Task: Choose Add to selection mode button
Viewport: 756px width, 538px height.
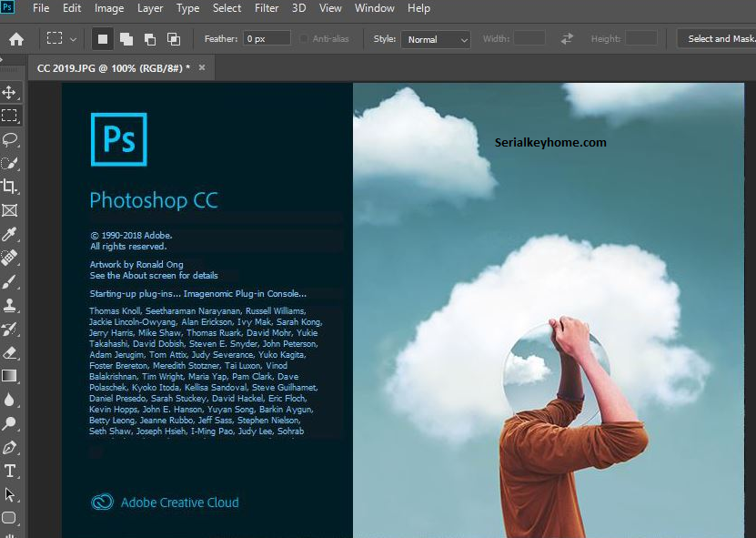Action: click(126, 39)
